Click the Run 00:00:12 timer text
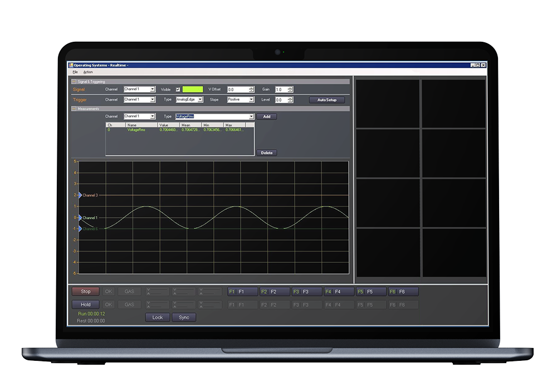The height and width of the screenshot is (392, 557). (x=91, y=314)
